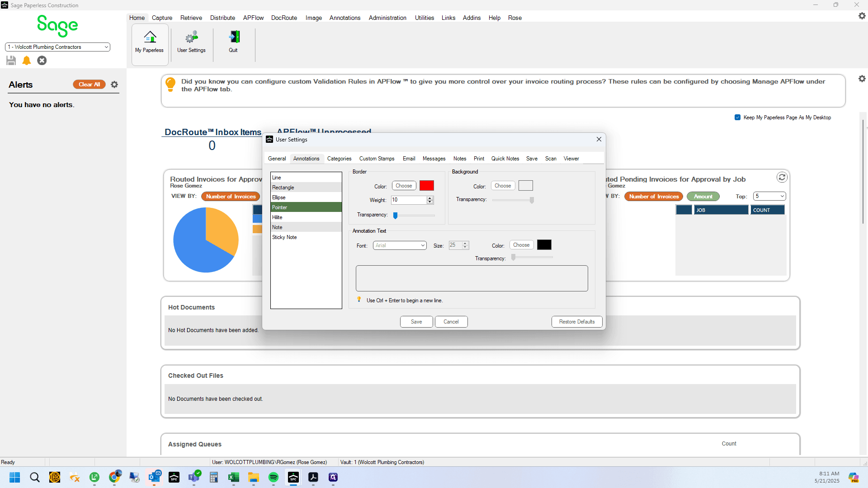868x488 pixels.
Task: Choose a border color
Action: pyautogui.click(x=404, y=186)
